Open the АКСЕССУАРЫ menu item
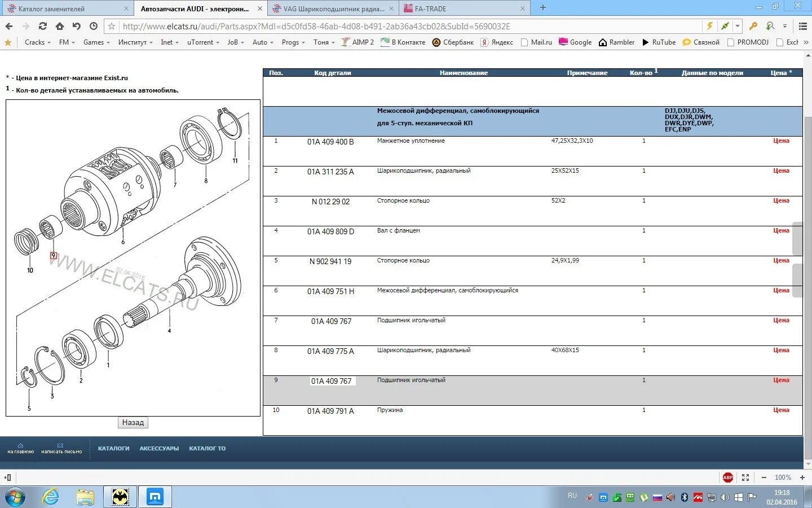This screenshot has width=812, height=508. [x=159, y=449]
